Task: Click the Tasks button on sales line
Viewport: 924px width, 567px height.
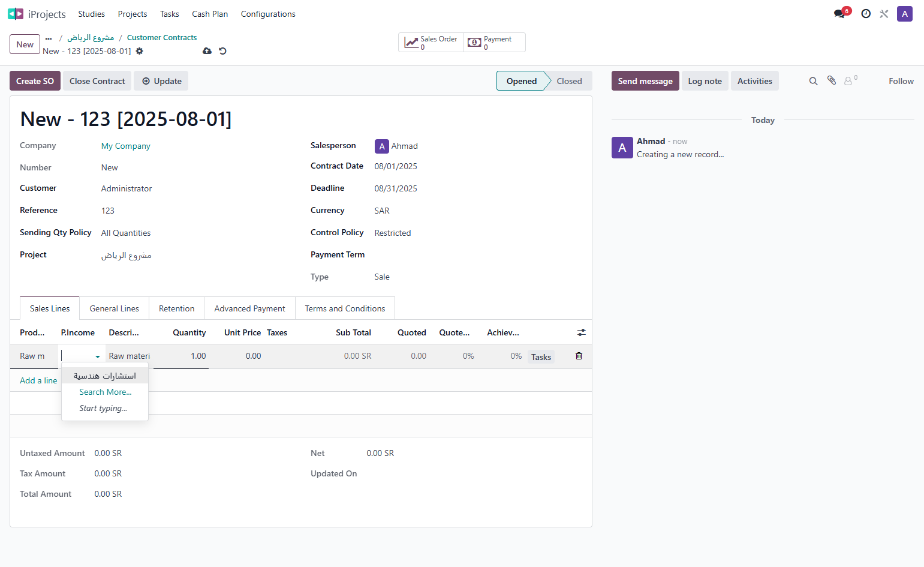Action: coord(541,357)
